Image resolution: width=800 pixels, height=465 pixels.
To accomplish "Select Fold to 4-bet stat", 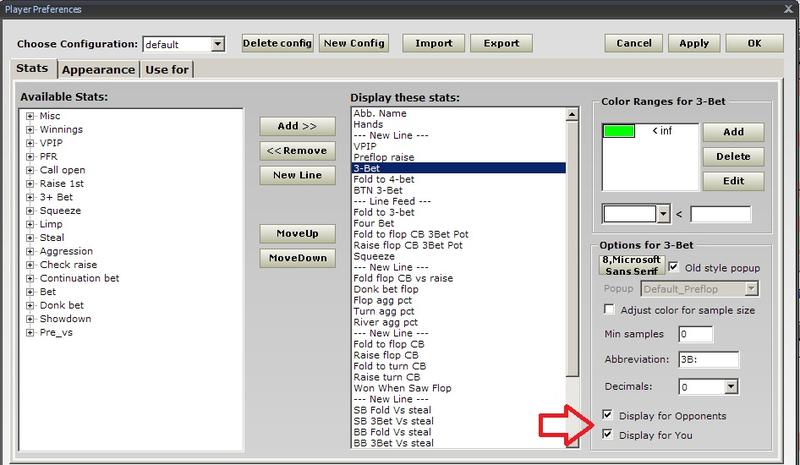I will [x=459, y=179].
